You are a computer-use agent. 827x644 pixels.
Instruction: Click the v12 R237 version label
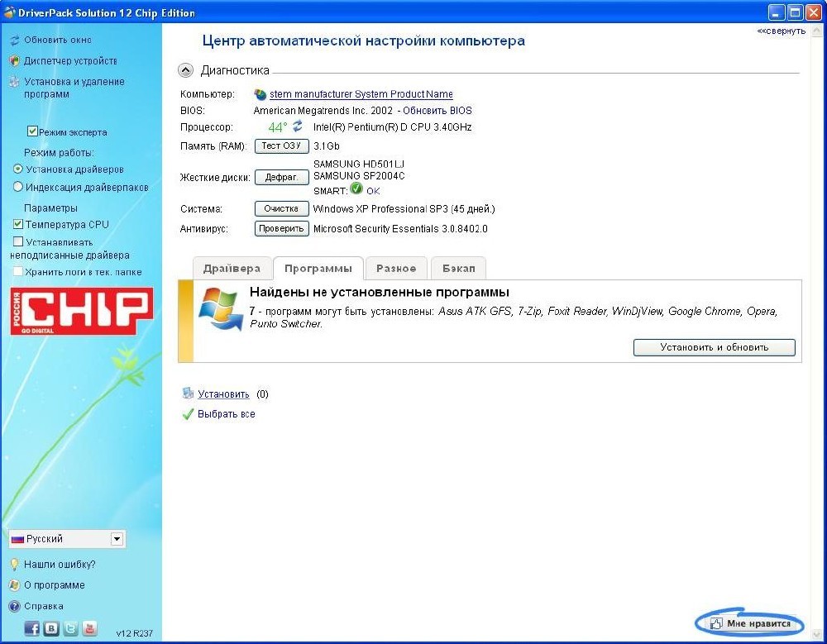[134, 633]
